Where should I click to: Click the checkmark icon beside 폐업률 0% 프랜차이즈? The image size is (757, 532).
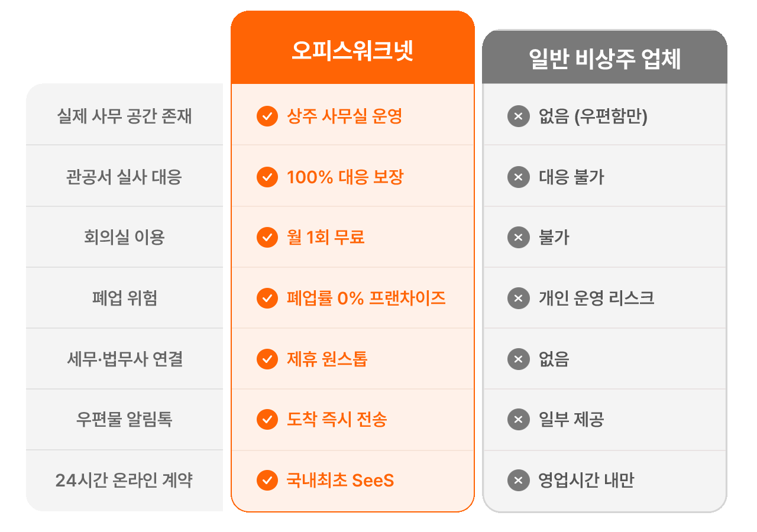[267, 298]
